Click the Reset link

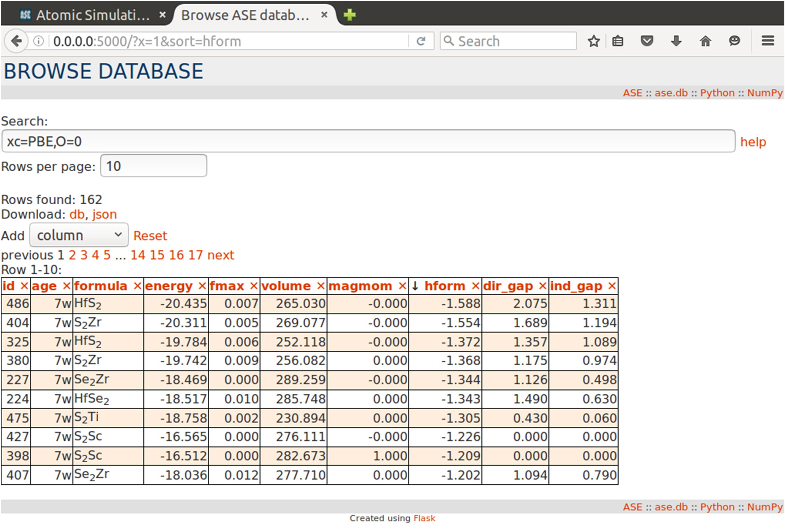pos(150,236)
